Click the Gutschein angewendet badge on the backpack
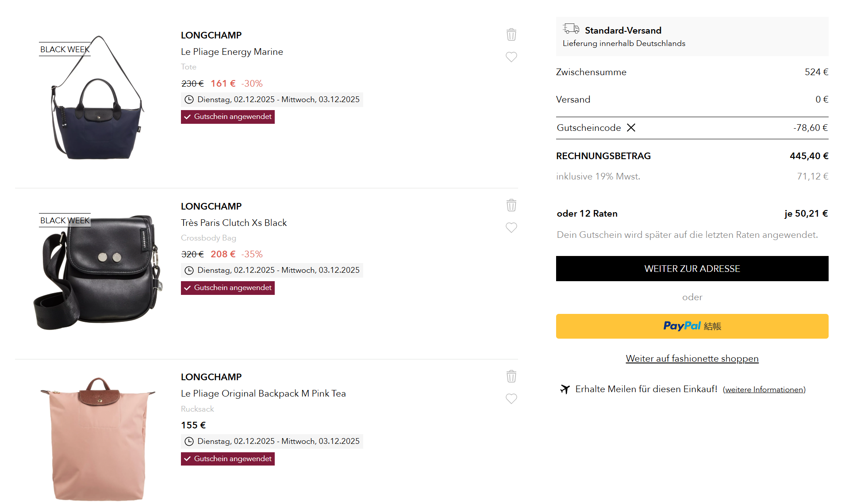 tap(228, 459)
